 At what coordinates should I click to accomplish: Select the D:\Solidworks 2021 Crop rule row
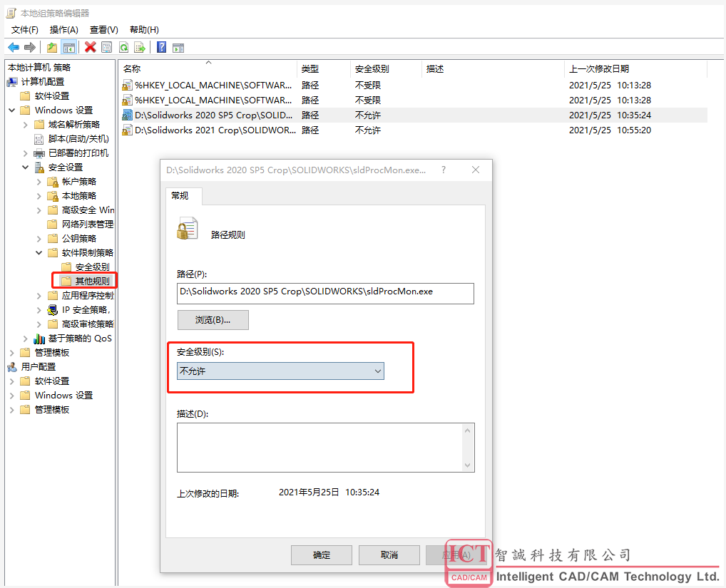click(x=414, y=130)
